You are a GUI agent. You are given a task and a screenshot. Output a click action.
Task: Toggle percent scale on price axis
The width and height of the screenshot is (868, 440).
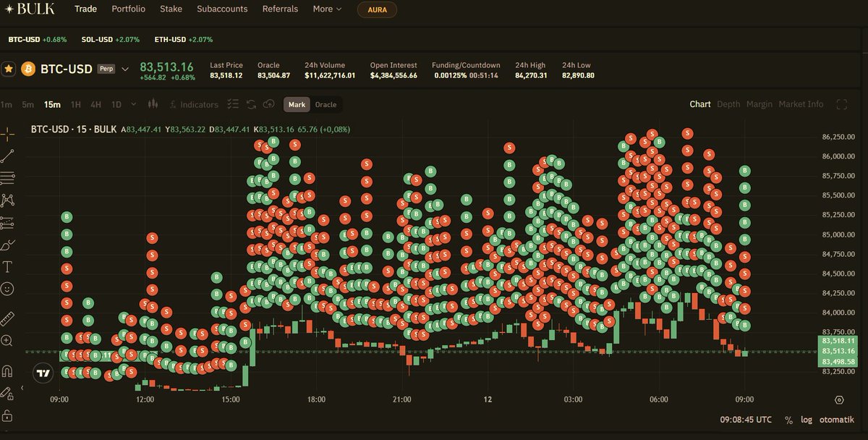tap(788, 420)
